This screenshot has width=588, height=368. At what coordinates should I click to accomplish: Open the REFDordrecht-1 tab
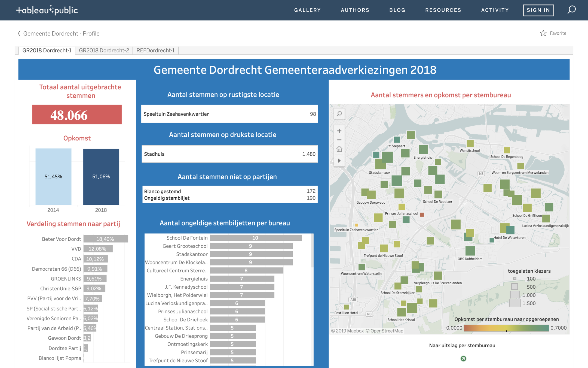(x=155, y=50)
